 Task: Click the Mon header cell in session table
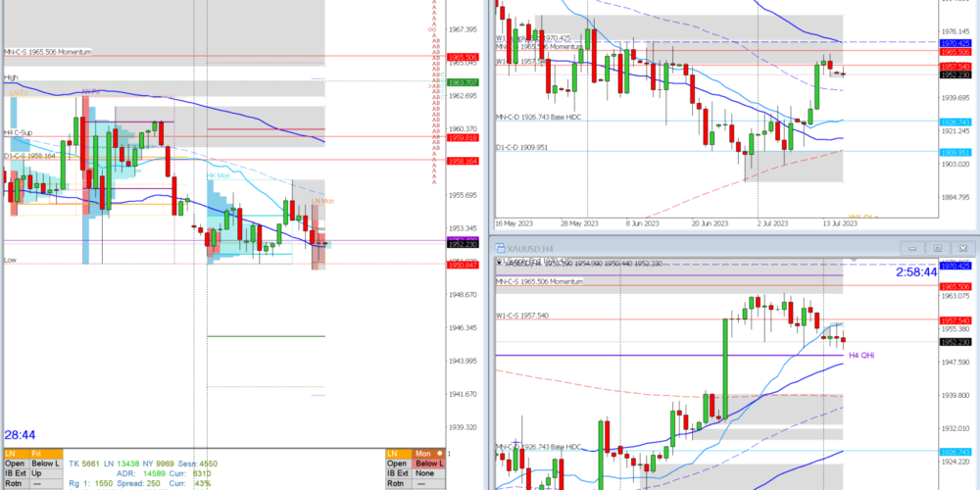click(428, 453)
